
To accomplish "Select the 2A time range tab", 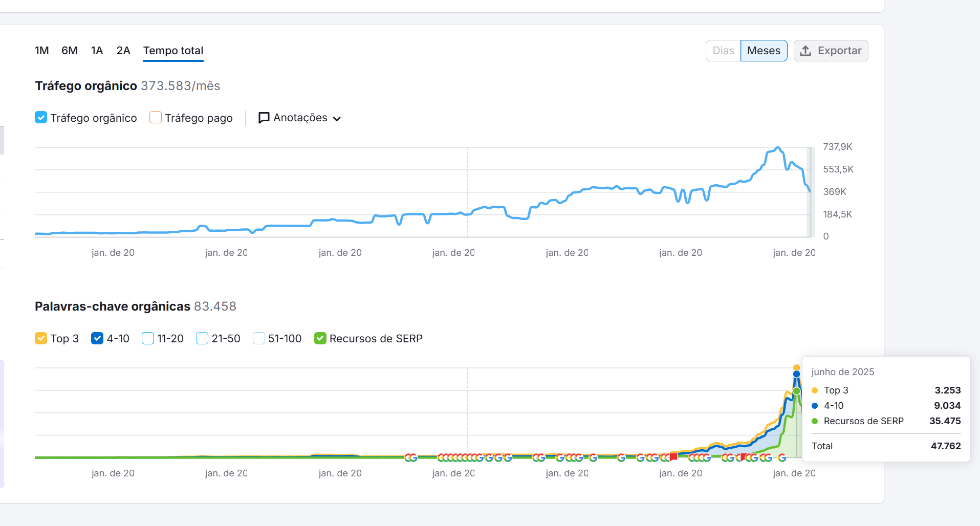I will 123,51.
